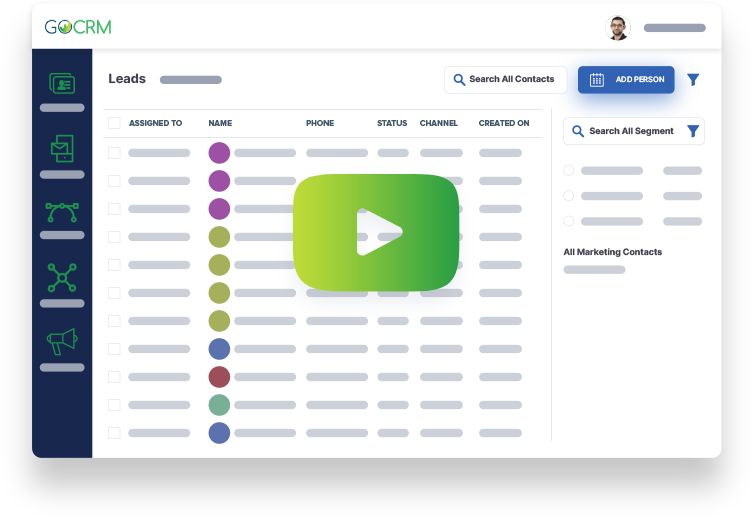
Task: Open the contacts card sidebar icon
Action: pyautogui.click(x=62, y=84)
